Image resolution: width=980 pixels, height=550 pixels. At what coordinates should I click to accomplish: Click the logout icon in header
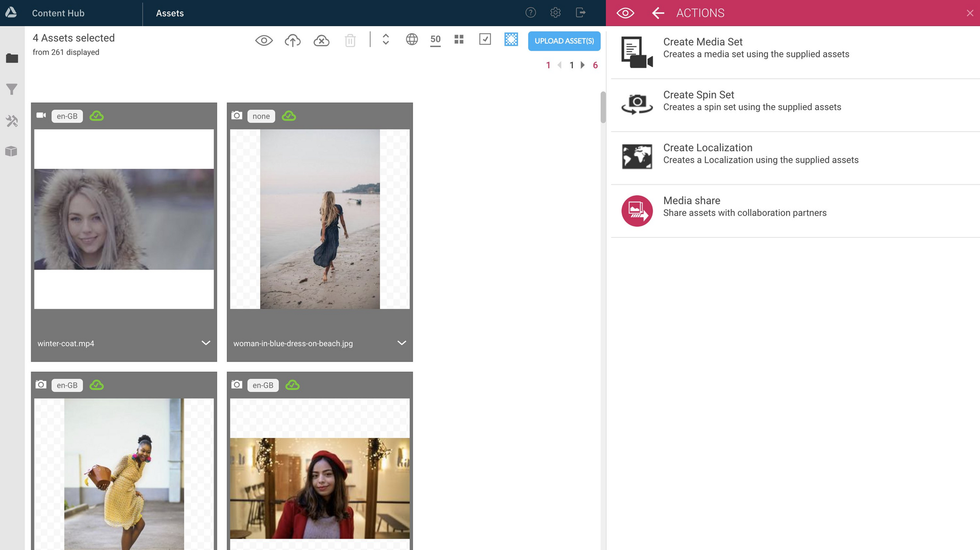click(x=581, y=13)
